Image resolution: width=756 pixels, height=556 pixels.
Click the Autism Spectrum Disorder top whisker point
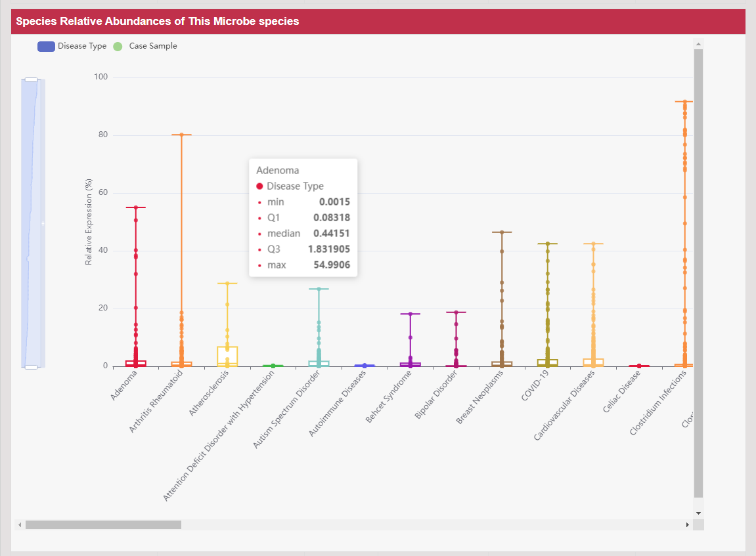[x=319, y=289]
